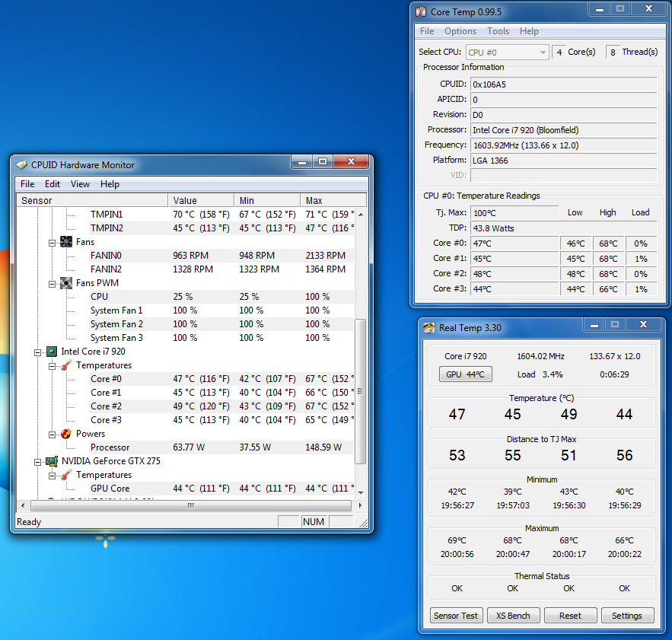This screenshot has width=672, height=640.
Task: Open the Help menu in Core Temp
Action: [529, 31]
